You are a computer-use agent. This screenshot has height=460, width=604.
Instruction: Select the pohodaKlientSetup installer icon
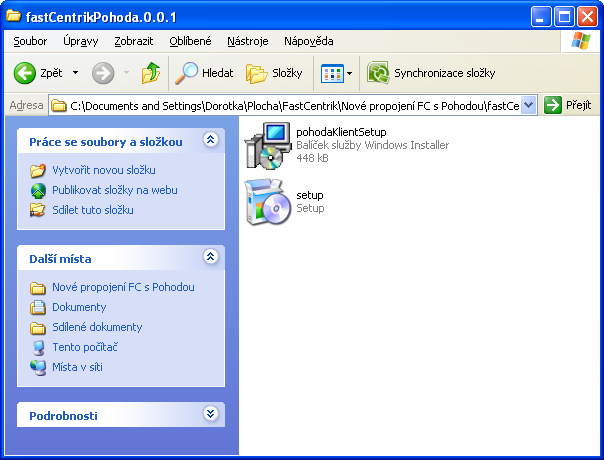[x=268, y=146]
